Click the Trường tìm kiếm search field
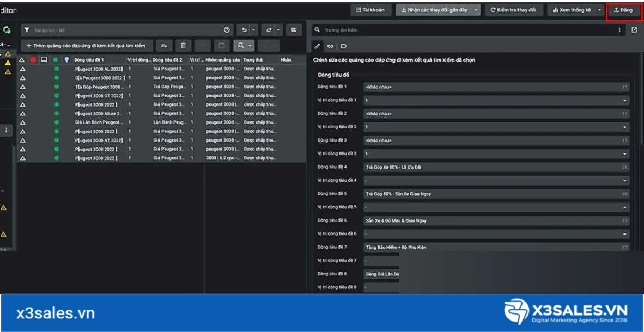The width and height of the screenshot is (644, 332). (x=469, y=30)
